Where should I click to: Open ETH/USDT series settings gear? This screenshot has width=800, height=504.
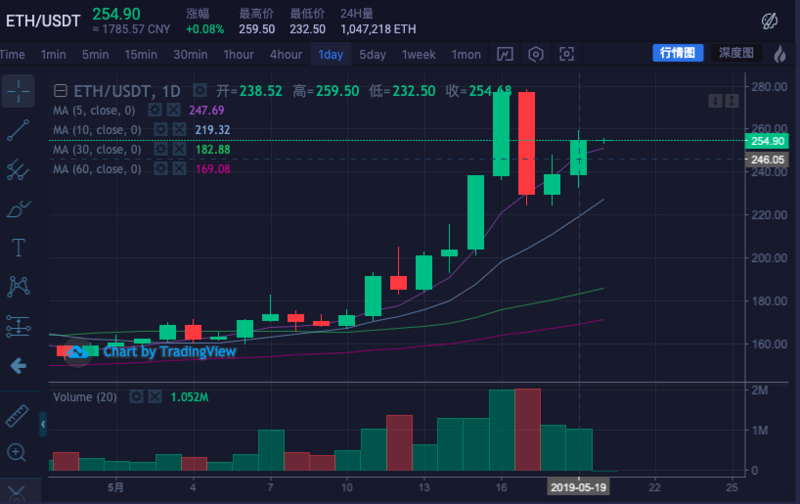point(200,91)
